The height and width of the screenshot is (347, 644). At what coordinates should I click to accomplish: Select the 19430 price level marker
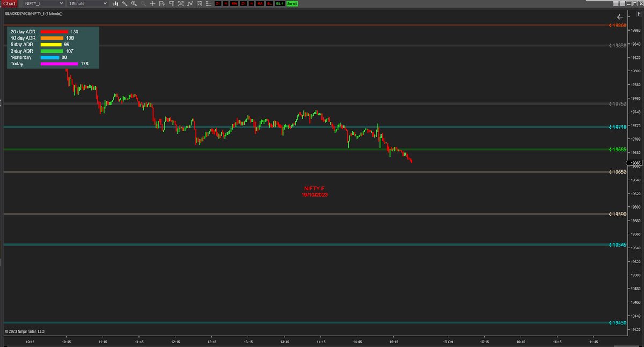coord(618,323)
